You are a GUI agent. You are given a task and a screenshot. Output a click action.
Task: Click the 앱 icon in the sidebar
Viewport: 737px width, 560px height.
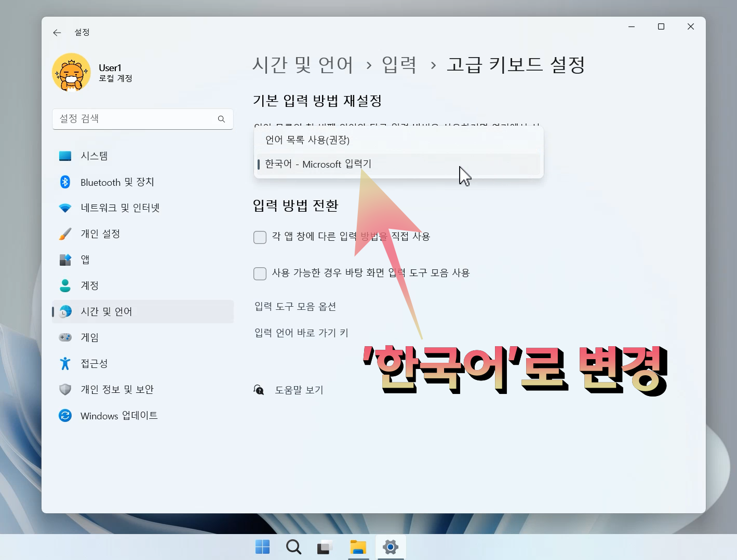65,259
